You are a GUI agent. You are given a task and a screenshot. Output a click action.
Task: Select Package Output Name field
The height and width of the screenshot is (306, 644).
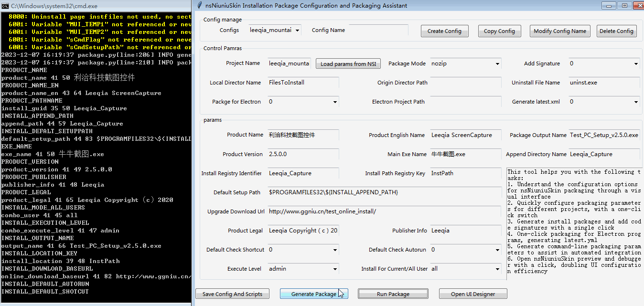604,135
